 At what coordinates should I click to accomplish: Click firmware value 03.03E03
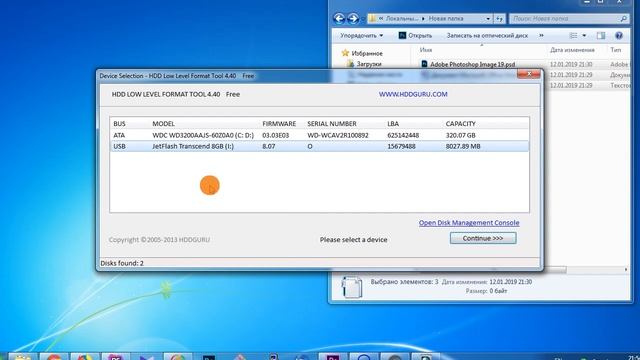click(276, 135)
